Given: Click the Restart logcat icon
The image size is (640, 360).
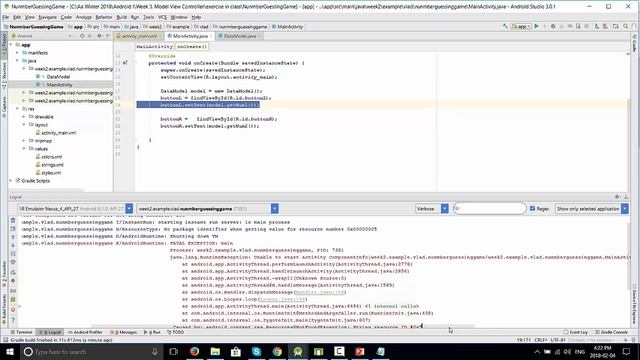Looking at the screenshot, I should tap(13, 272).
